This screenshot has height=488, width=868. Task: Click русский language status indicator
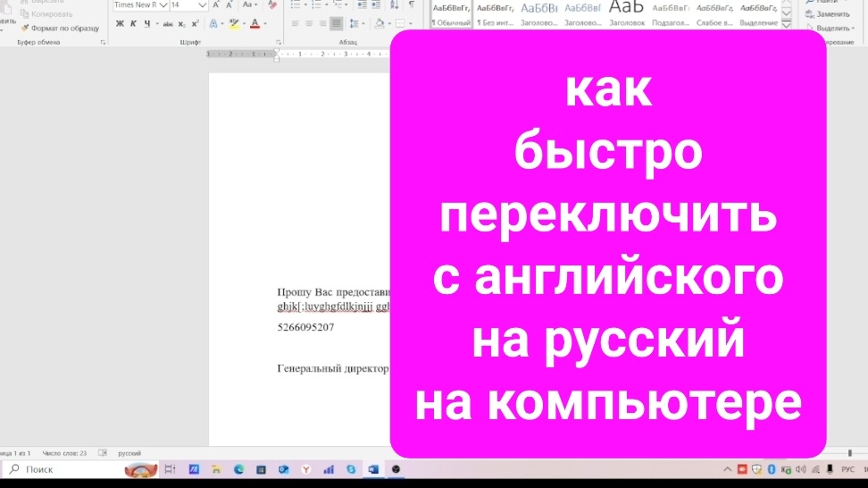(x=129, y=453)
